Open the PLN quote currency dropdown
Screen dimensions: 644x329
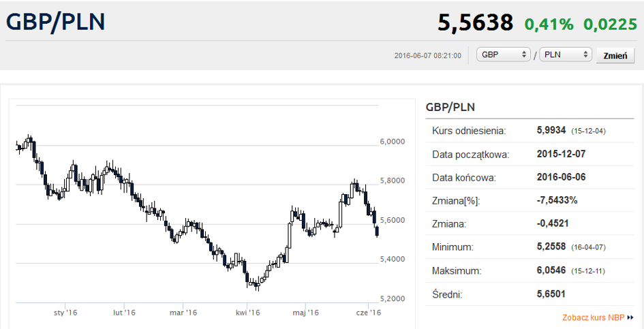click(x=565, y=54)
